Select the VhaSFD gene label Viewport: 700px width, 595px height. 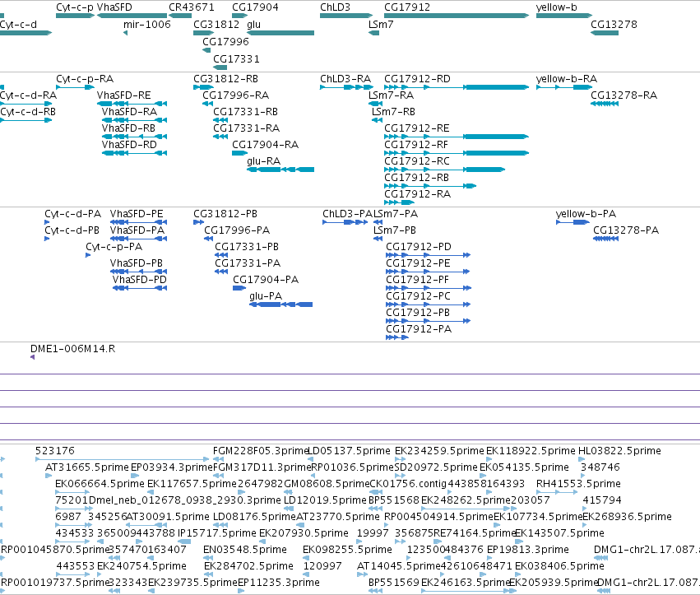[x=114, y=7]
